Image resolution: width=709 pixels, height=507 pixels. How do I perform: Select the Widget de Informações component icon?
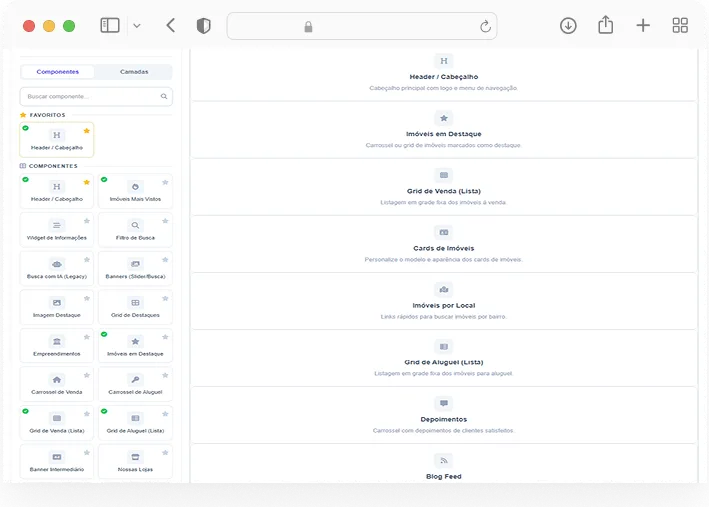57,225
